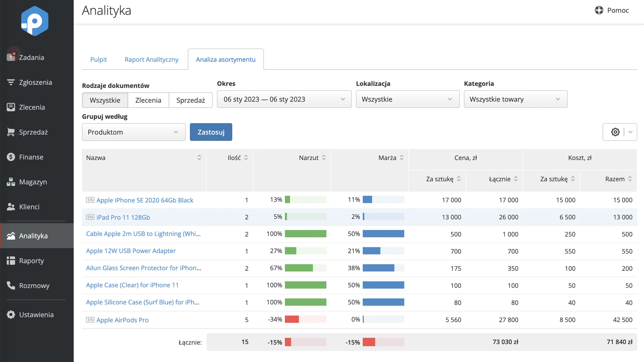The image size is (644, 362).
Task: Open Magazyn in the sidebar menu
Action: coord(37,182)
